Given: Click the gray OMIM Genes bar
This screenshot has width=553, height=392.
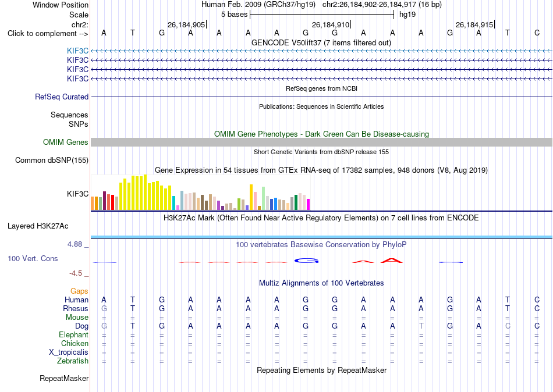Looking at the screenshot, I should coord(321,142).
